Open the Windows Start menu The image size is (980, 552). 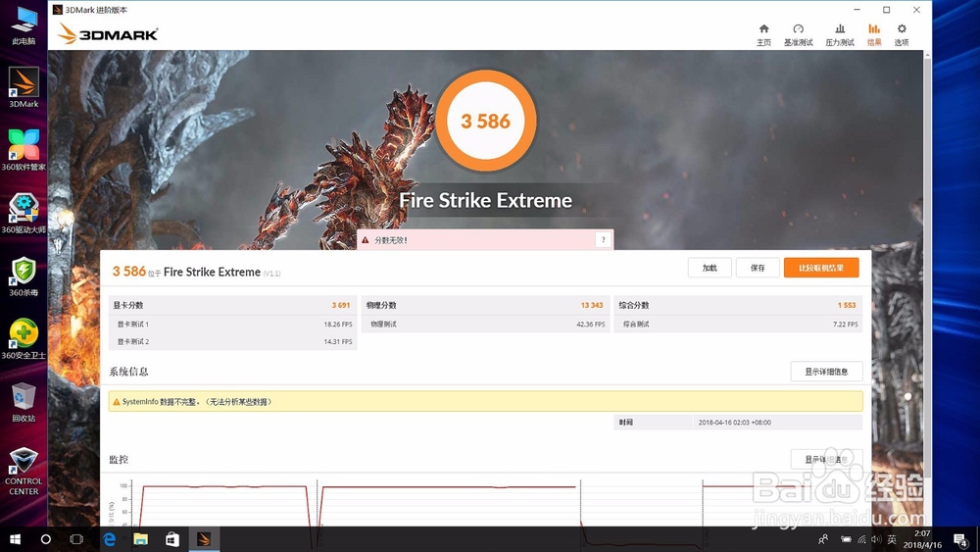(15, 539)
